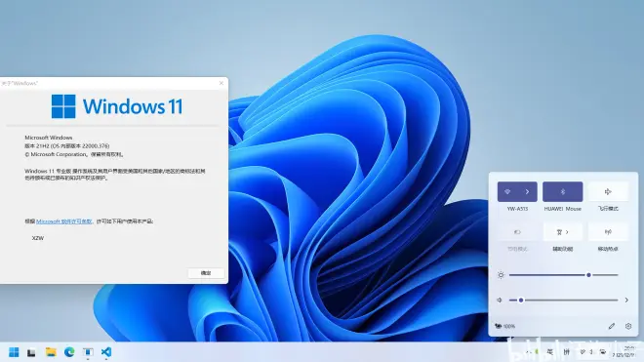Open Task View from taskbar
The height and width of the screenshot is (362, 644).
(31, 352)
